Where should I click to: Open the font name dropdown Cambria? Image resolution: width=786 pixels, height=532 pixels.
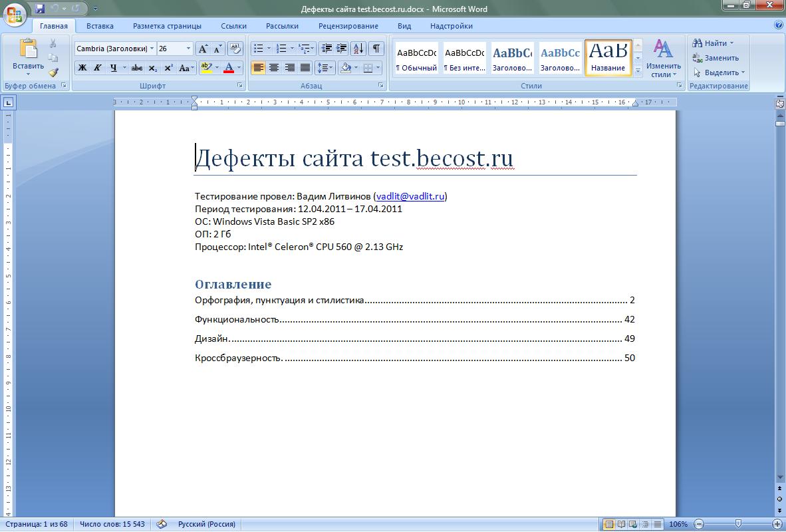tap(152, 49)
